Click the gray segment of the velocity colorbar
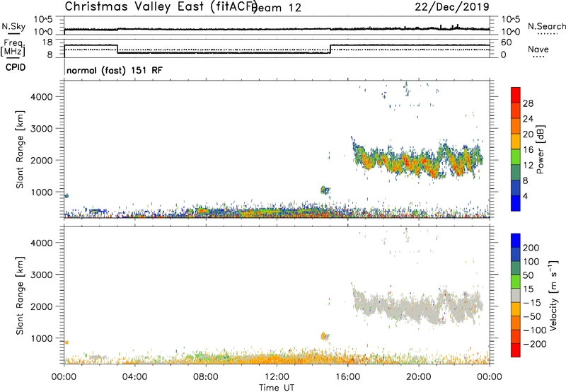Image resolution: width=566 pixels, height=392 pixels. click(516, 295)
